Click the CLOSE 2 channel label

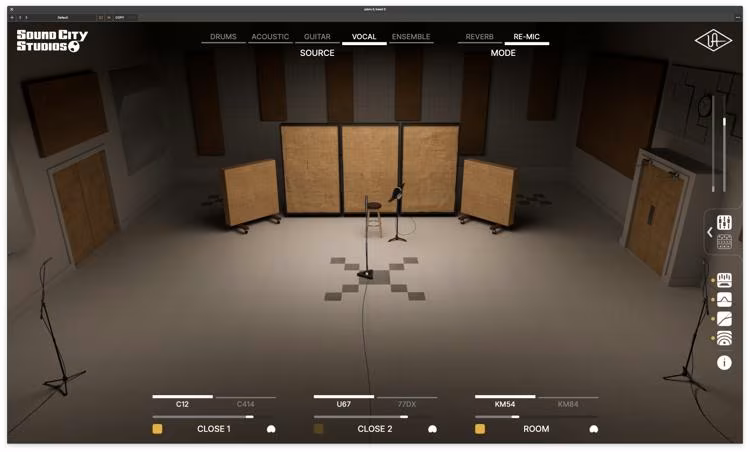(x=375, y=429)
